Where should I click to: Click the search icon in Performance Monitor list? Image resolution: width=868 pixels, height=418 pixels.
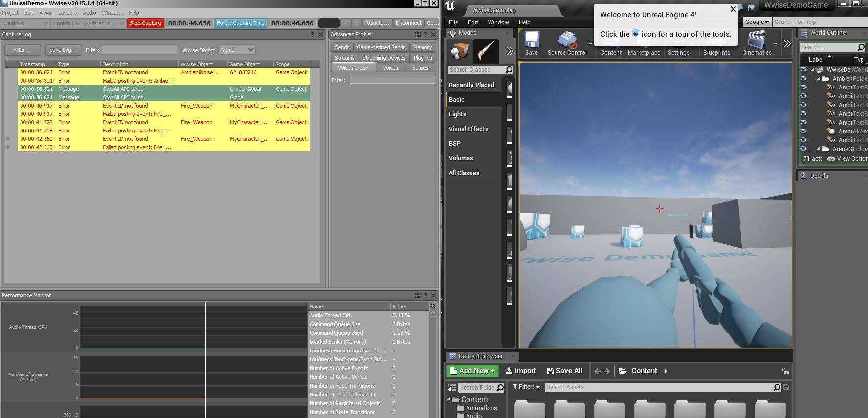[433, 306]
